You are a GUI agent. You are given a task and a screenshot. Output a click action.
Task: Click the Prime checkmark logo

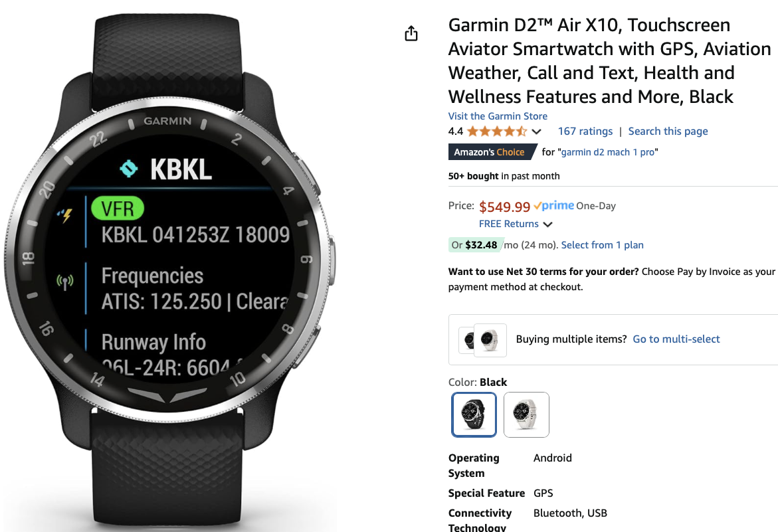tap(553, 205)
